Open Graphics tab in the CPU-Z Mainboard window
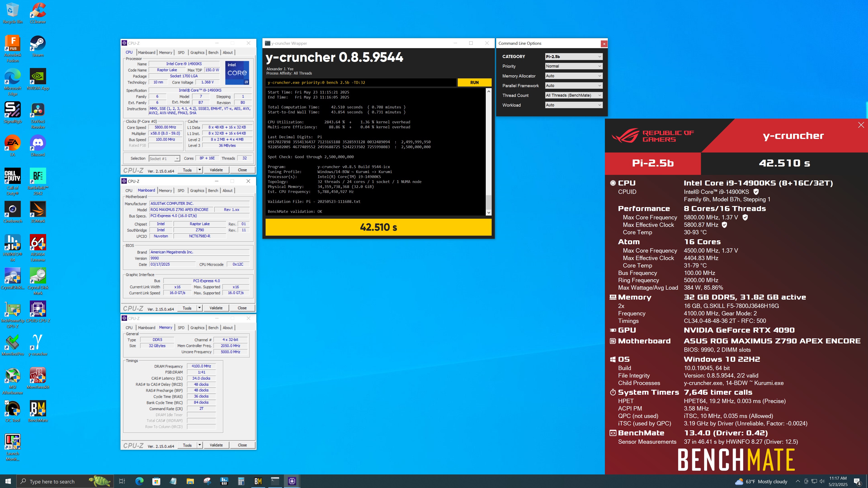868x488 pixels. (x=197, y=190)
